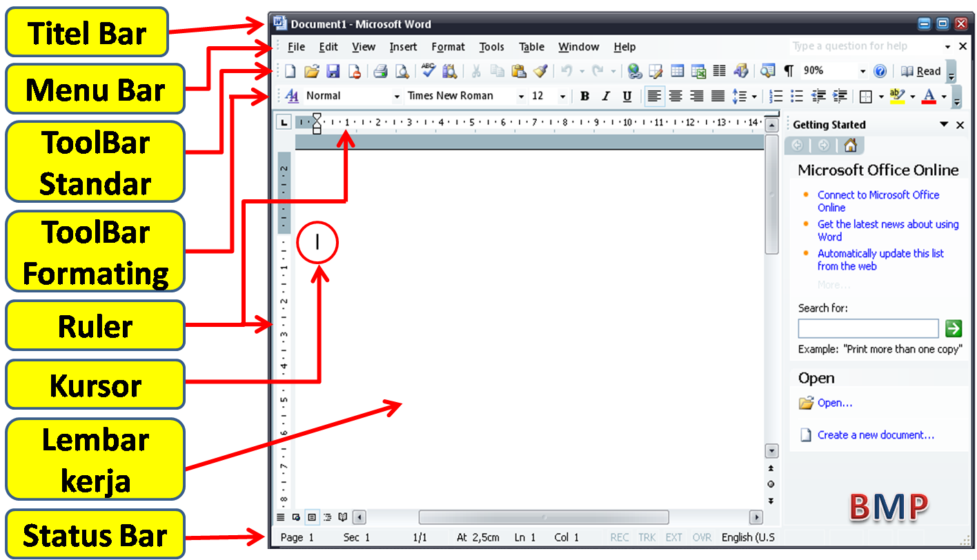
Task: Switch to Print Layout view button
Action: pyautogui.click(x=312, y=517)
